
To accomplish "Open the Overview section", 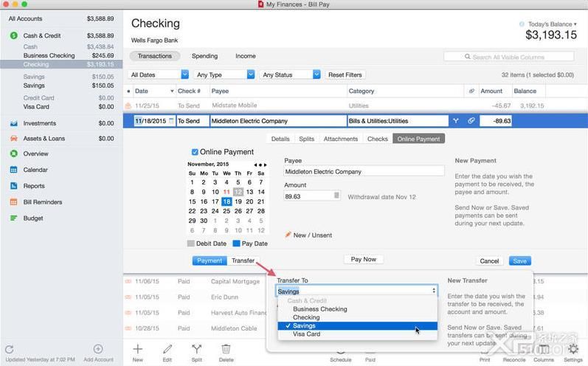I will click(x=35, y=153).
